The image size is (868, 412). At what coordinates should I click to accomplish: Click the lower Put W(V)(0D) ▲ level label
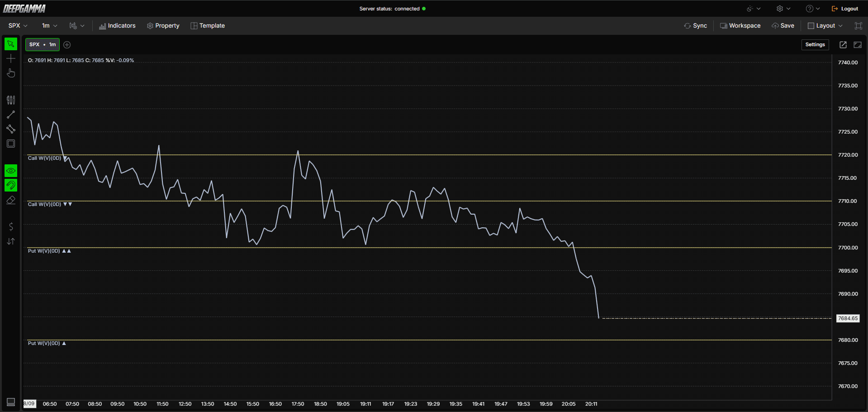click(47, 343)
